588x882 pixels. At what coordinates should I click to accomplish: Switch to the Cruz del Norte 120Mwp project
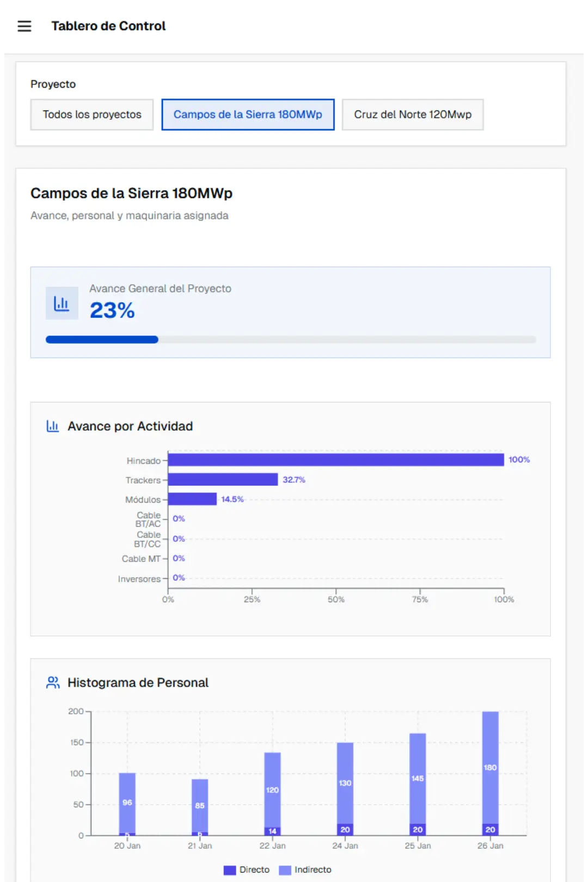pos(412,114)
